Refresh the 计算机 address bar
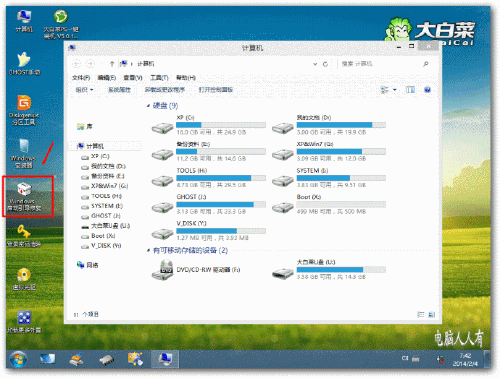500x378 pixels. pyautogui.click(x=325, y=64)
